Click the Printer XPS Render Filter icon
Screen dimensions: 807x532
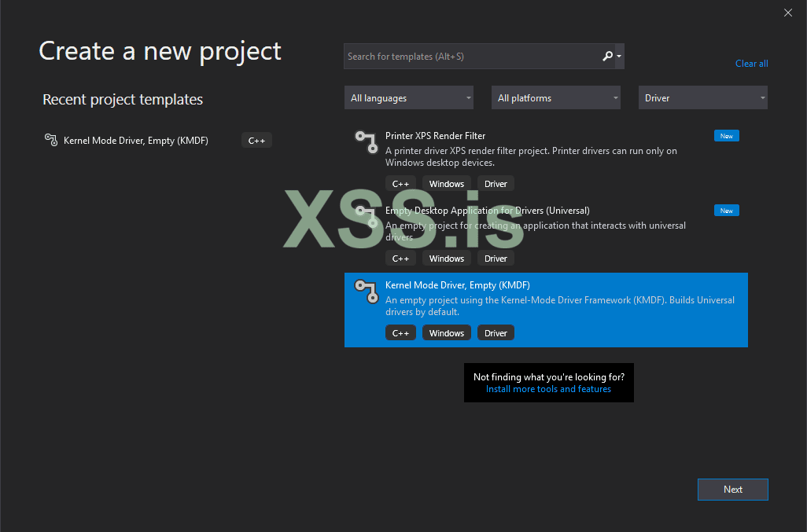tap(367, 142)
